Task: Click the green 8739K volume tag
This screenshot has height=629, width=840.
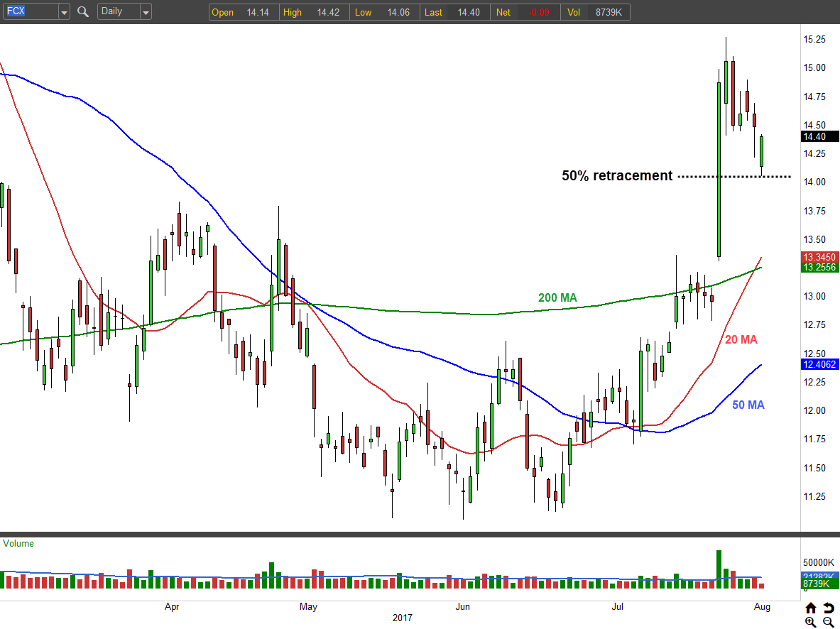Action: 819,584
